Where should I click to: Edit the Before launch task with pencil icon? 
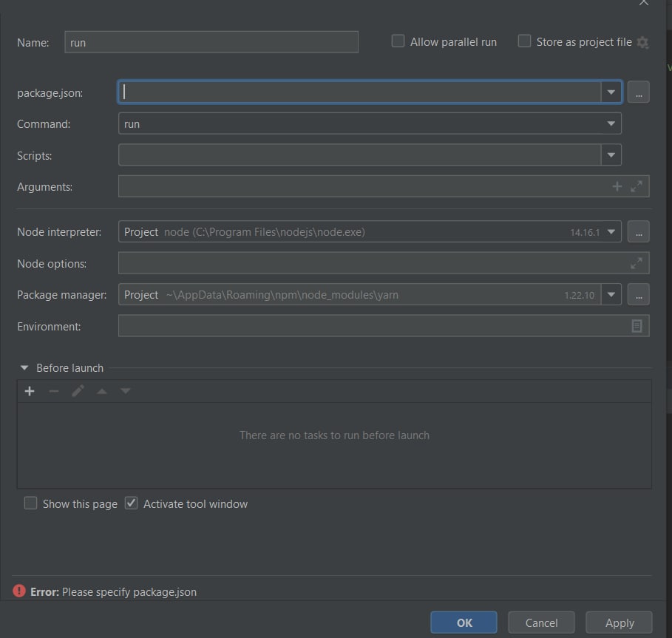(x=78, y=391)
